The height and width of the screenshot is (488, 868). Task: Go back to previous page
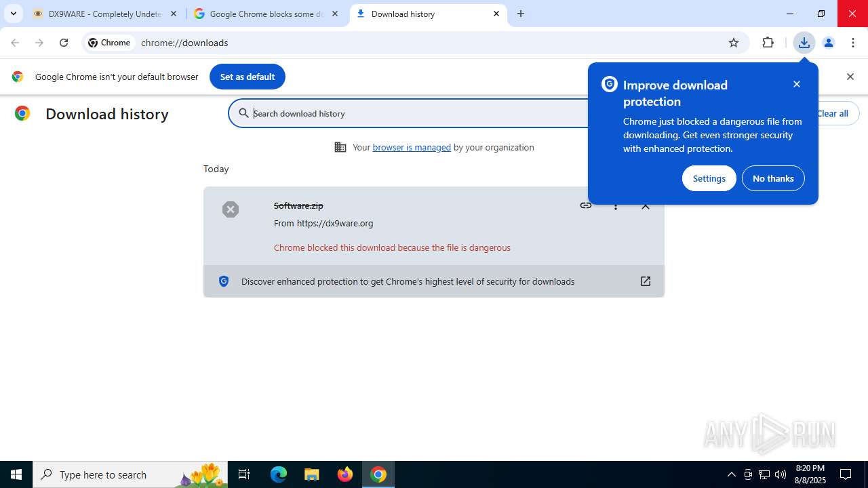(x=15, y=43)
